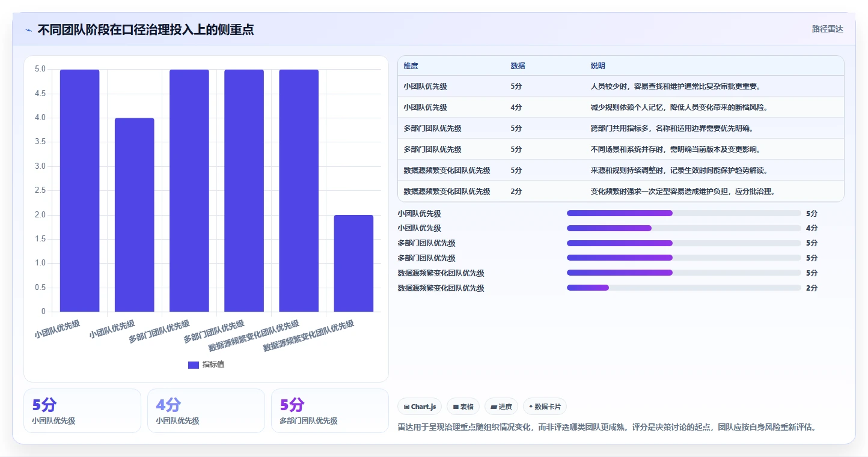
Task: Click the 数据源频繁变化团队优先级 progress bar showing 2分
Action: tap(683, 288)
